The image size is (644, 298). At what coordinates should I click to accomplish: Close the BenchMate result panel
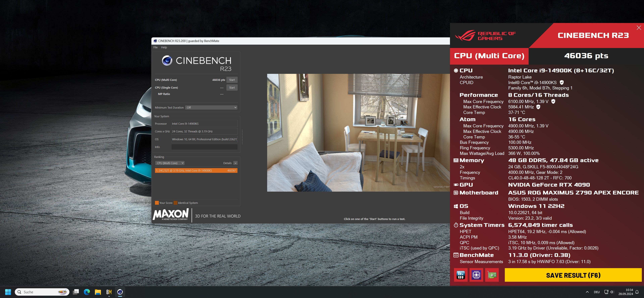[639, 28]
